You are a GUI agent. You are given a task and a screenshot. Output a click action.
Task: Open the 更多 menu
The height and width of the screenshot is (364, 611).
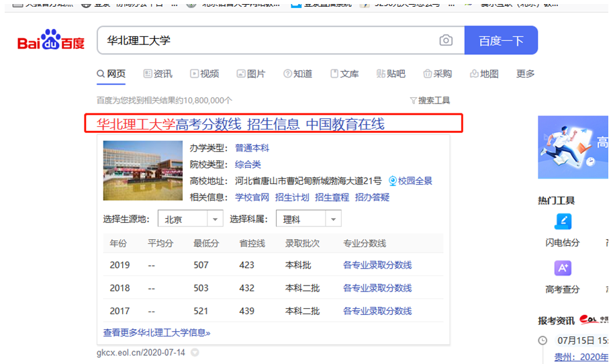(525, 74)
